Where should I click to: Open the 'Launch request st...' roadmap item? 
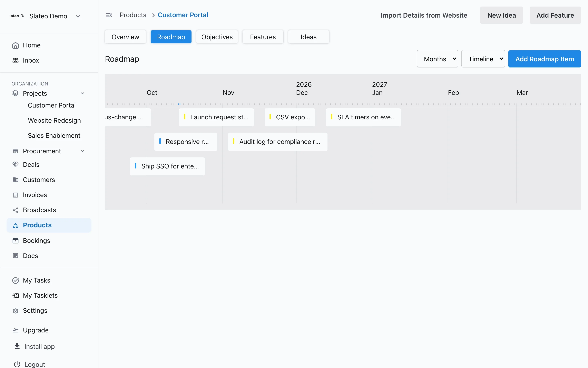tap(216, 117)
